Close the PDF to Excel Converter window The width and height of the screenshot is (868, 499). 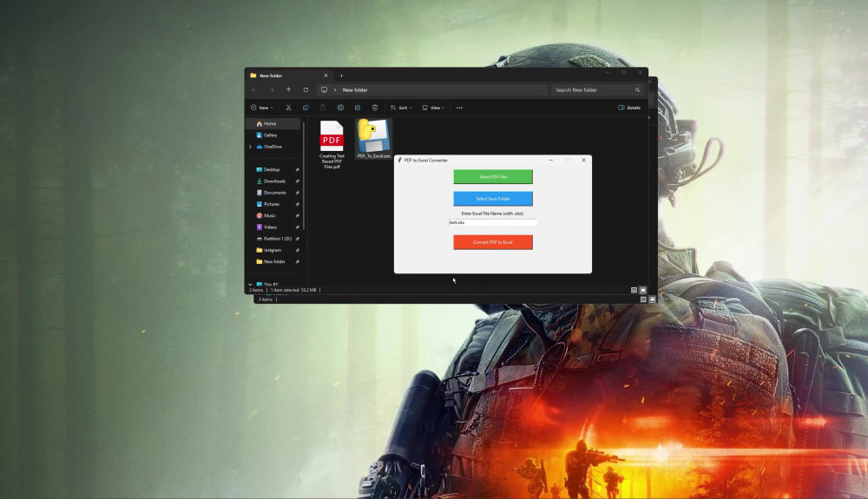pyautogui.click(x=583, y=160)
